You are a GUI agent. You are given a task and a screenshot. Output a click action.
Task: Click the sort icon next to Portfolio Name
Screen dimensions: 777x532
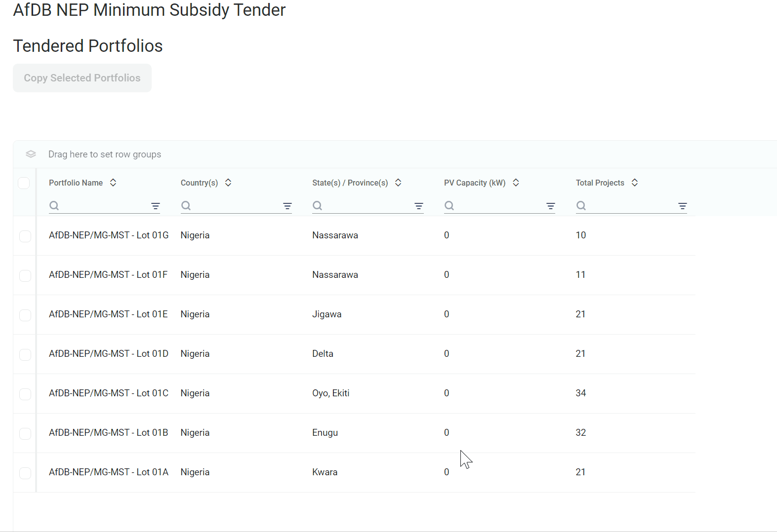tap(113, 183)
